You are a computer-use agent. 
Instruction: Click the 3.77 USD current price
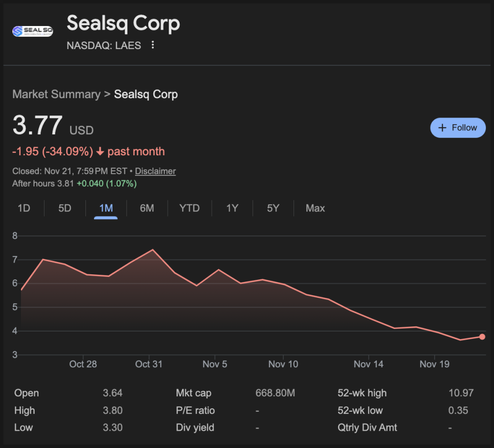pos(38,126)
